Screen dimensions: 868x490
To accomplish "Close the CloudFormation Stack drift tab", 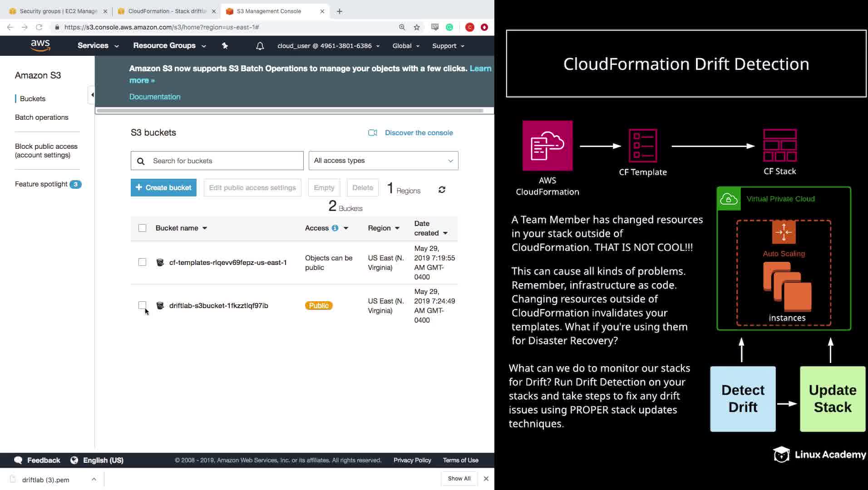I will tap(214, 11).
